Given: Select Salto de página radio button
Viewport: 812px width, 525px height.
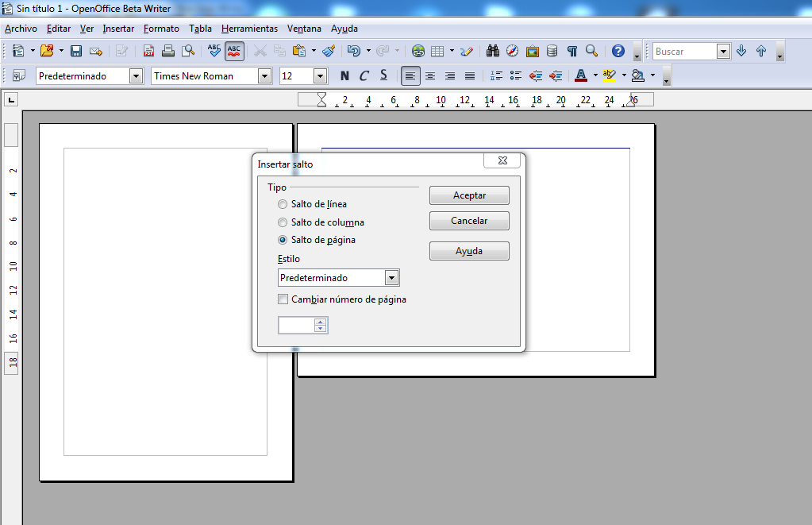Looking at the screenshot, I should coord(283,240).
